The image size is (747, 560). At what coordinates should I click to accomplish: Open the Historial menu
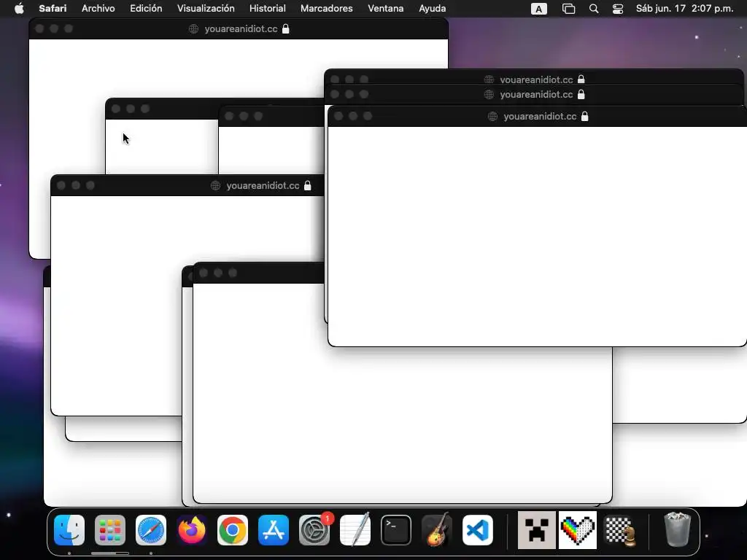coord(267,9)
